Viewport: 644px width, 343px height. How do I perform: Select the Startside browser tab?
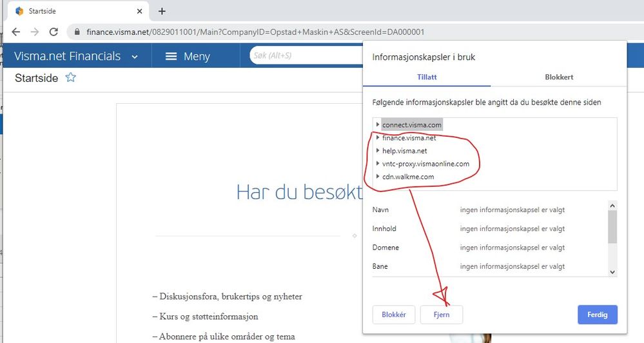[x=77, y=11]
